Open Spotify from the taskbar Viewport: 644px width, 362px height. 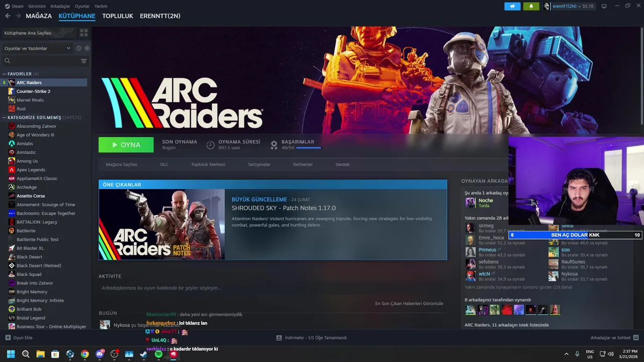(x=158, y=354)
